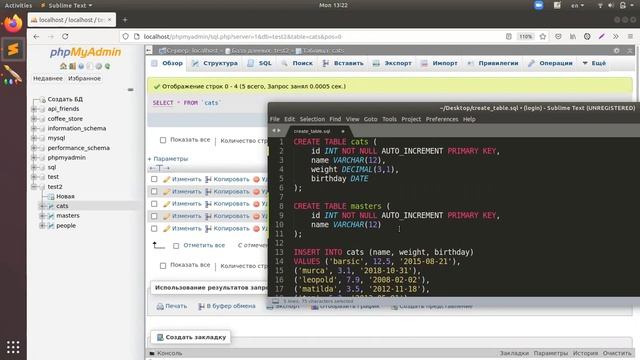The width and height of the screenshot is (640, 360).
Task: Open Sublime Text from the Ubuntu dock
Action: point(13,49)
